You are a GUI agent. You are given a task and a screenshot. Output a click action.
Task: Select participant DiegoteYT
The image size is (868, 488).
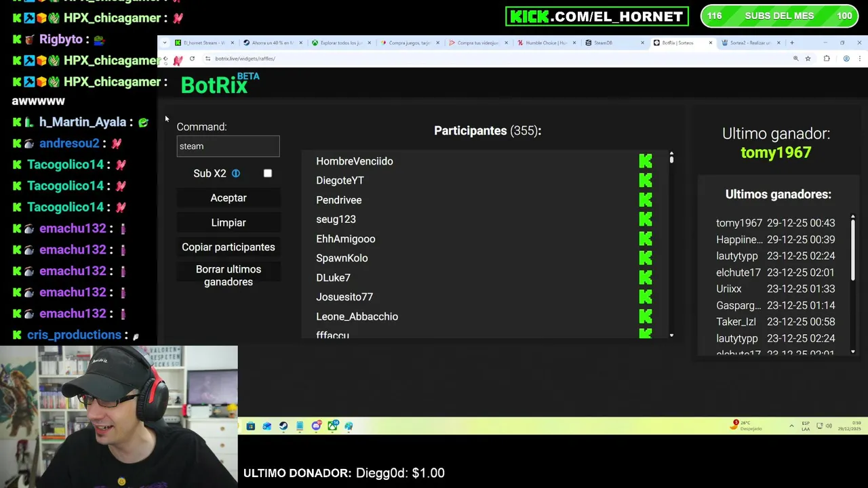click(x=340, y=180)
